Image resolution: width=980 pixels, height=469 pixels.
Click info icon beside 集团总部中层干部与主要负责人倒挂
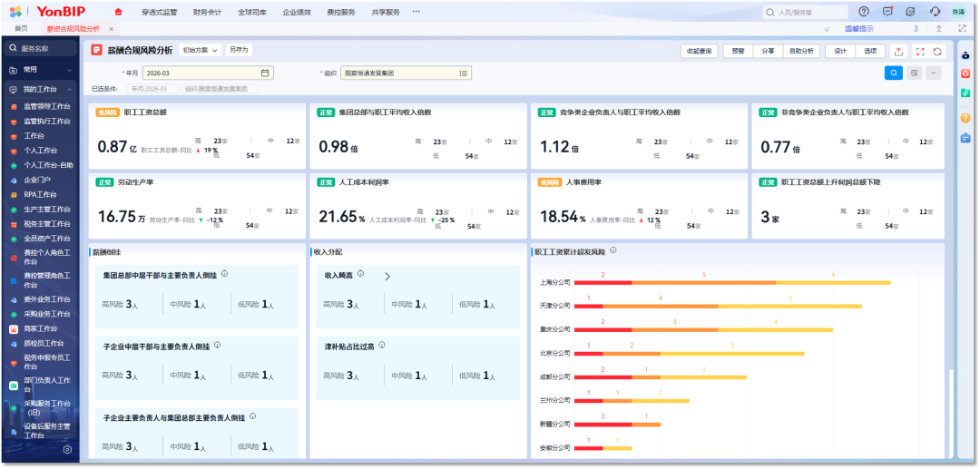(224, 274)
